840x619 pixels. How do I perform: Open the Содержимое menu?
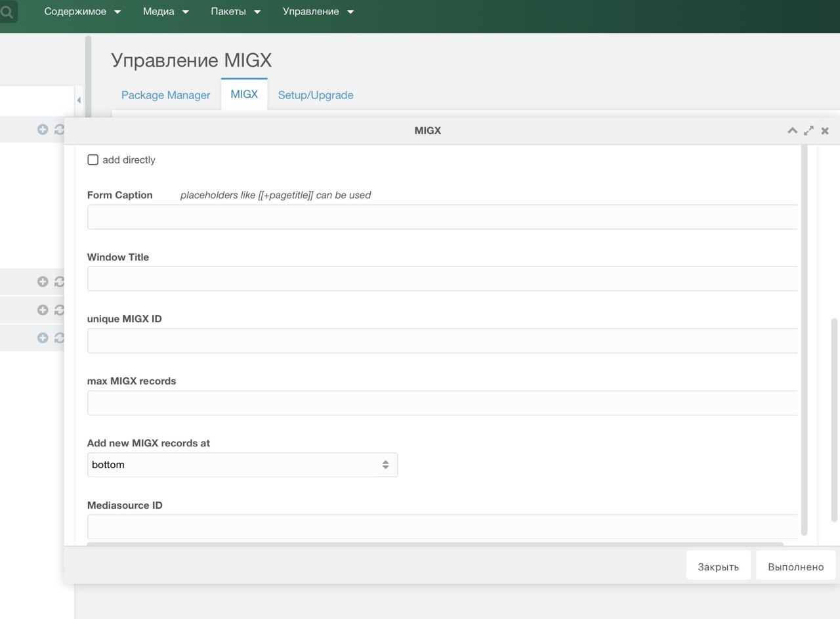(83, 12)
